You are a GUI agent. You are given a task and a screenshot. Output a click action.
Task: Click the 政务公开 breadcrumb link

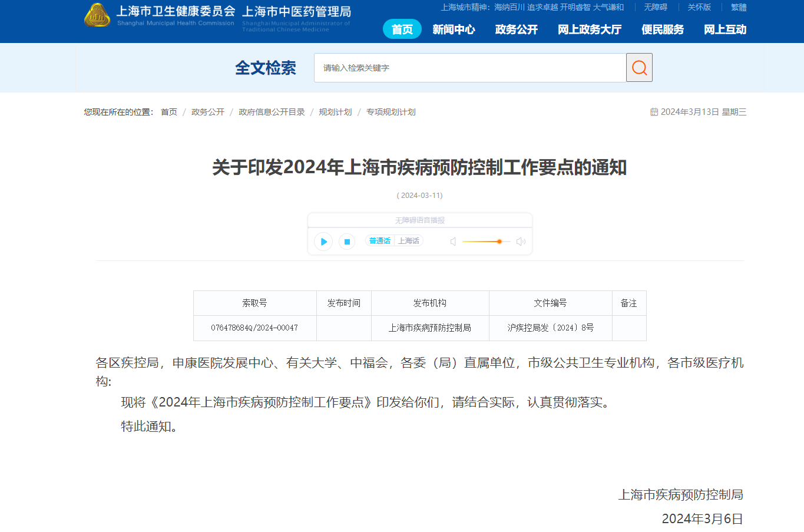208,112
